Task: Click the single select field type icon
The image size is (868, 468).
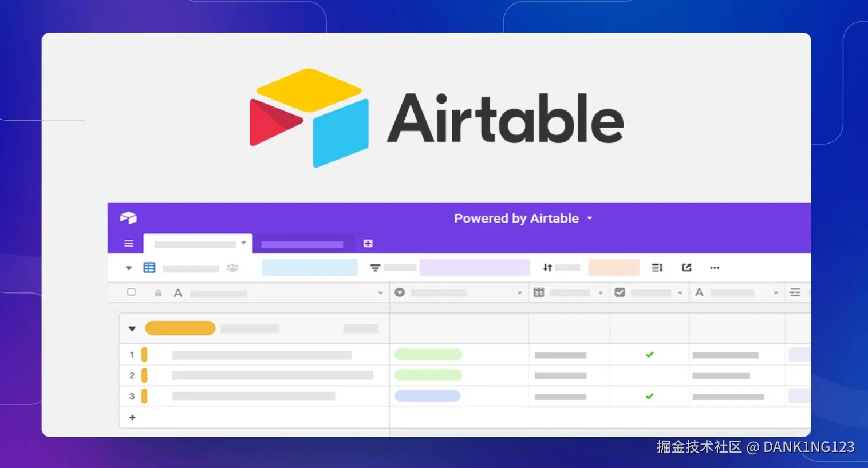Action: pyautogui.click(x=400, y=292)
